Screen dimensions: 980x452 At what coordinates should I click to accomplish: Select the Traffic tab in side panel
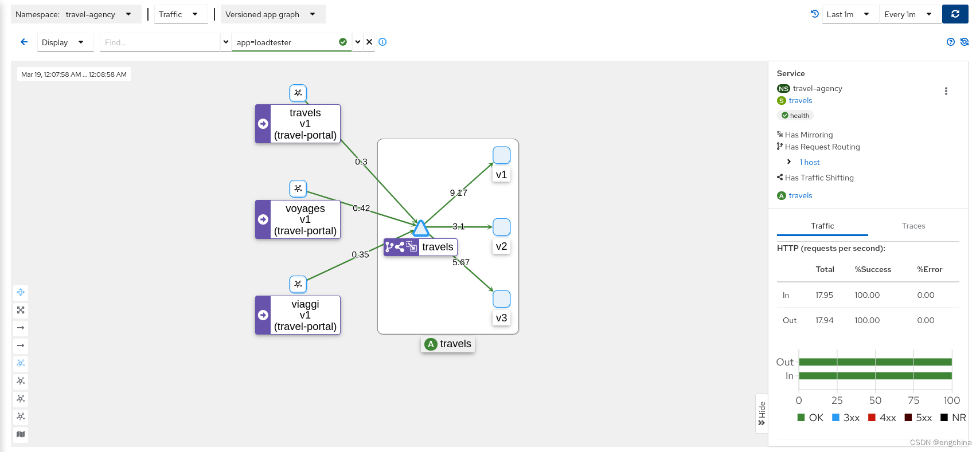tap(822, 226)
